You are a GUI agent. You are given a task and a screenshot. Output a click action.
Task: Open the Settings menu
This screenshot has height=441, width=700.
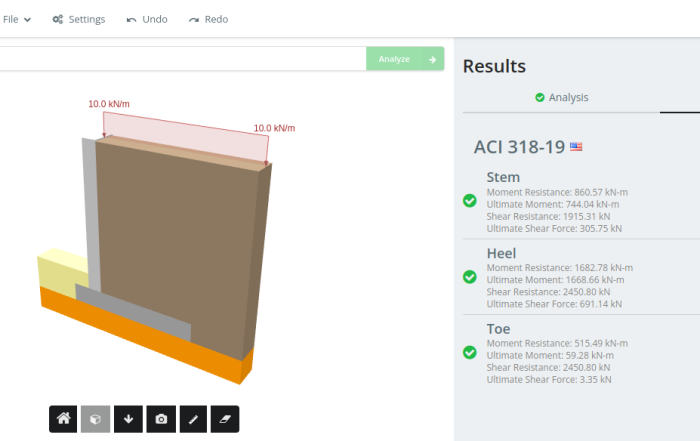tap(78, 19)
